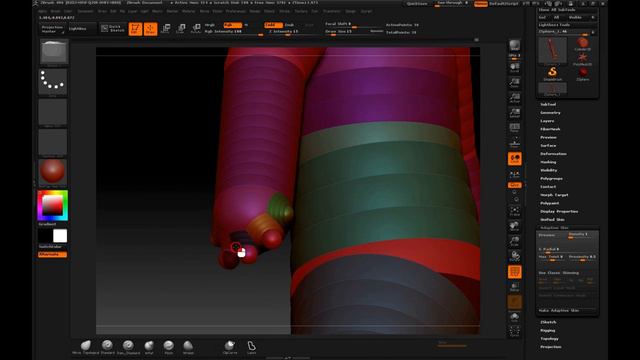Image resolution: width=640 pixels, height=360 pixels.
Task: Click the Rotate view icon on right shelf
Action: [514, 256]
